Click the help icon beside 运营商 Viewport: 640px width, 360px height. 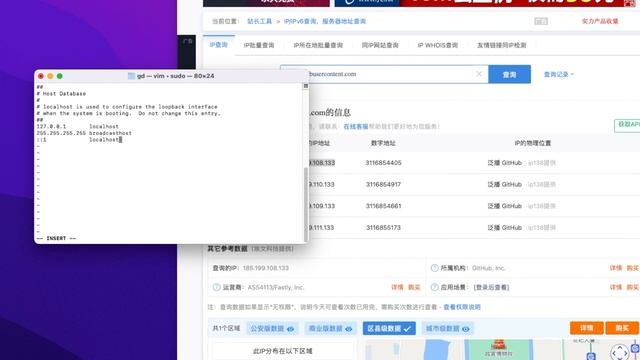[216, 287]
